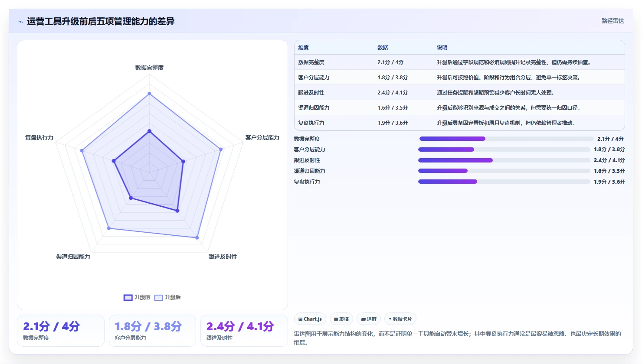The image size is (642, 364).
Task: Click the 客户分层能力 radar axis label
Action: [x=262, y=137]
